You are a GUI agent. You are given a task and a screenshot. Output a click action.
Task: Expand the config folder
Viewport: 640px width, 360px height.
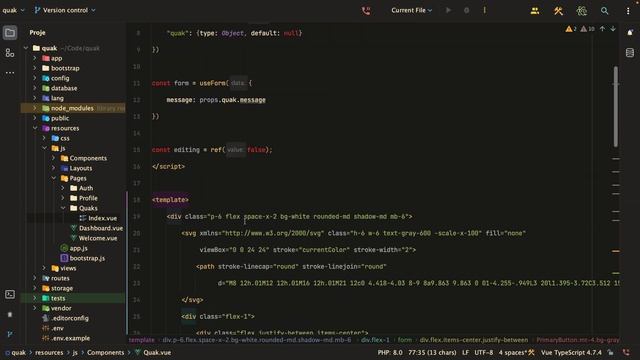(x=35, y=78)
